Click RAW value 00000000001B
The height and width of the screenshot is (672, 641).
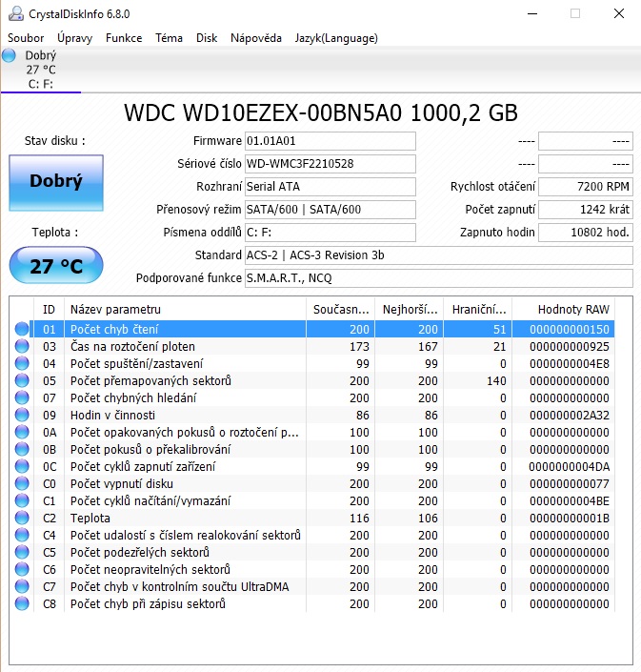click(x=569, y=518)
